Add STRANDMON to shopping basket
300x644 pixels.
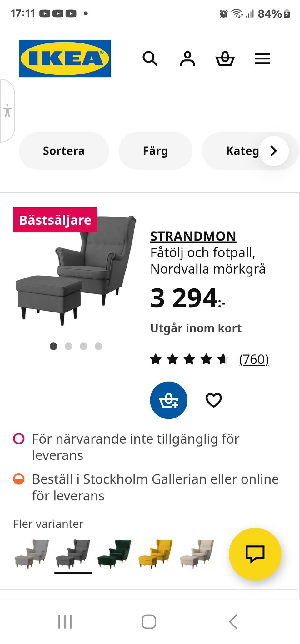(x=169, y=400)
